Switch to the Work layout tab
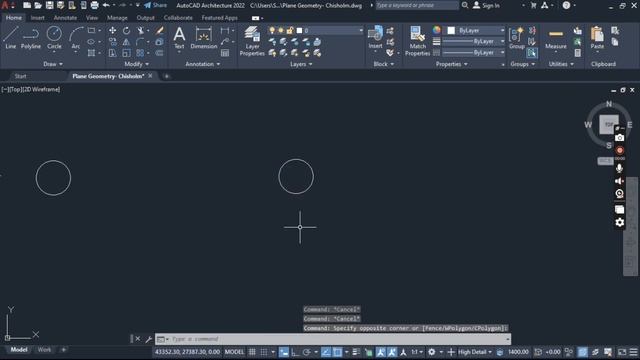Viewport: 640px width, 360px height. [x=44, y=350]
